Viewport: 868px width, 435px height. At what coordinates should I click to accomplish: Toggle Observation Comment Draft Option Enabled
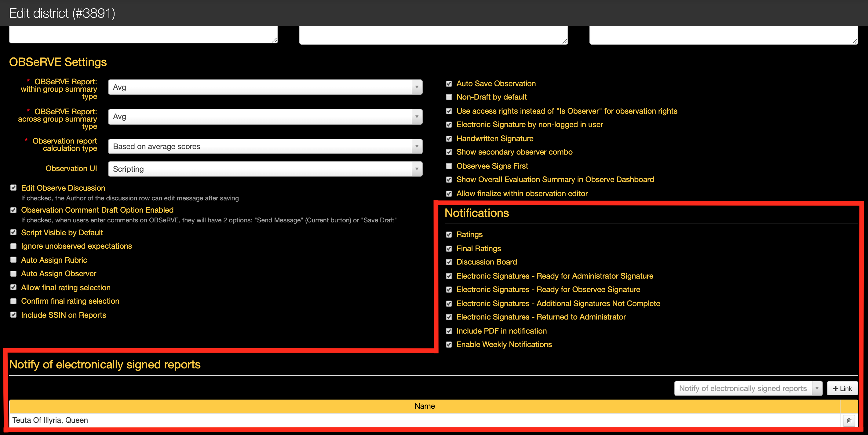click(x=13, y=210)
